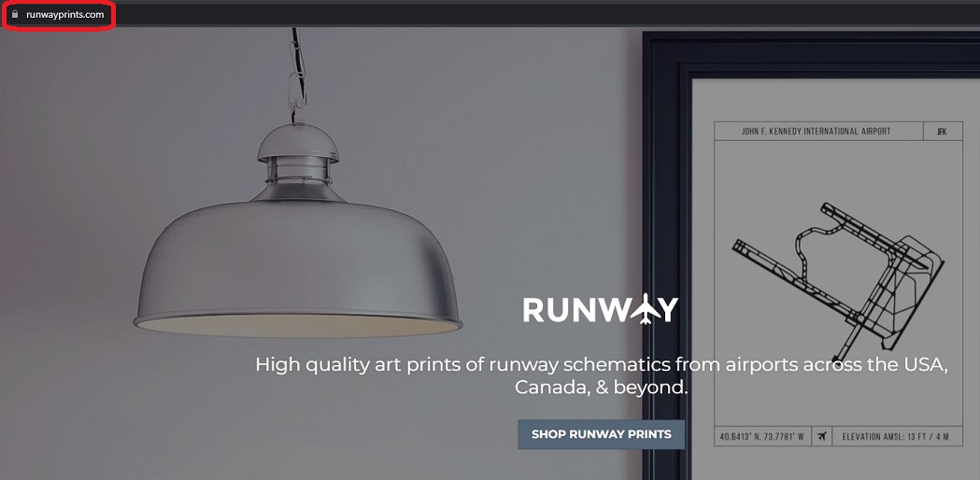Click the glowing inner rim of the lamp
Viewport: 980px width, 480px height.
click(297, 326)
